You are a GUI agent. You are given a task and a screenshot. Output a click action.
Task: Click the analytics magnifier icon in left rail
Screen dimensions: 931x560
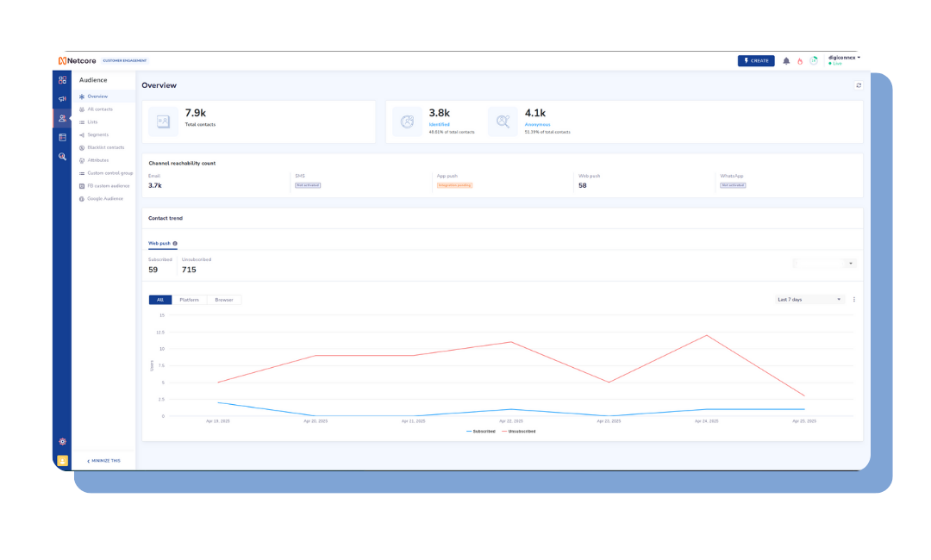pos(62,157)
